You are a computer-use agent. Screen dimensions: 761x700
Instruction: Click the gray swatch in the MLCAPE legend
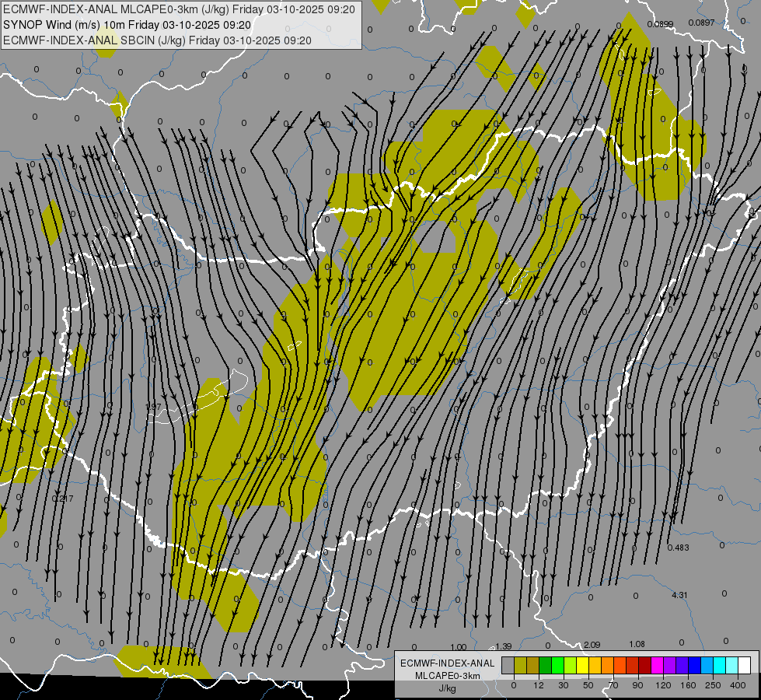(508, 665)
